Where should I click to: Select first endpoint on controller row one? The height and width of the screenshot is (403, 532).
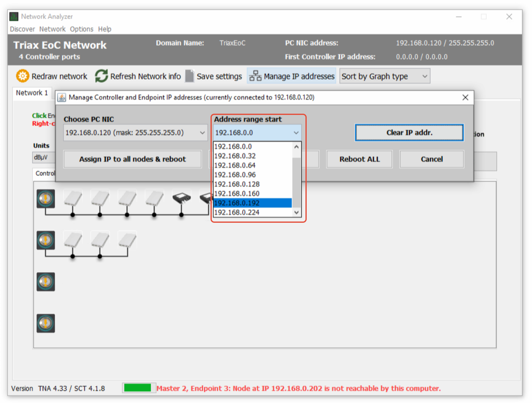coord(73,198)
